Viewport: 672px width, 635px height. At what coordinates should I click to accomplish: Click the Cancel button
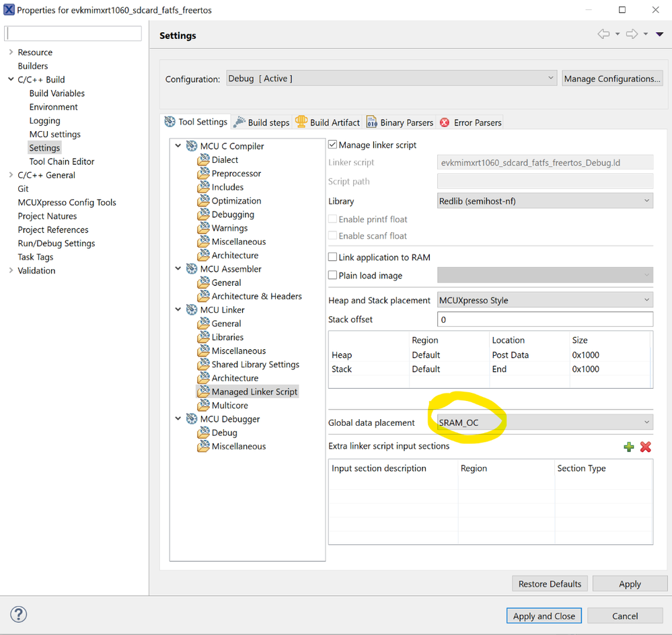625,615
